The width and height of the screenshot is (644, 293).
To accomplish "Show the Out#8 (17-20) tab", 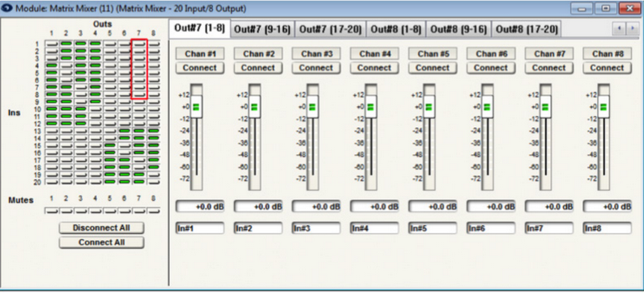I will [x=527, y=29].
